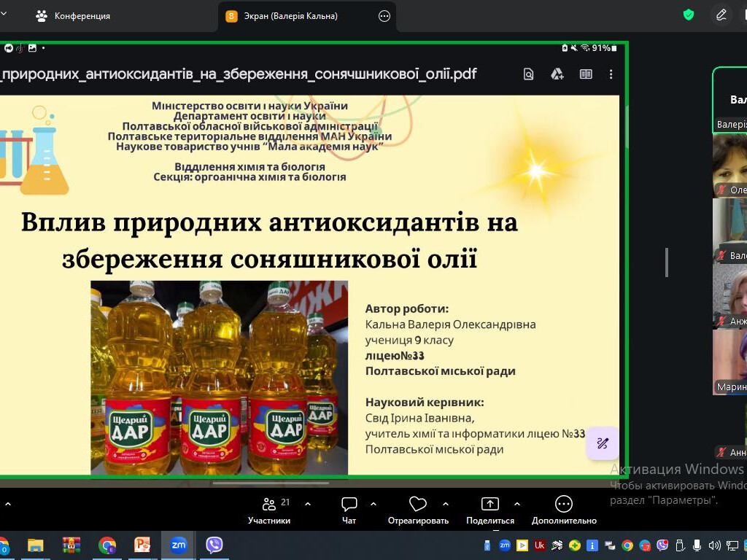Image resolution: width=747 pixels, height=560 pixels.
Task: Click the green encryption shield icon
Action: (689, 15)
